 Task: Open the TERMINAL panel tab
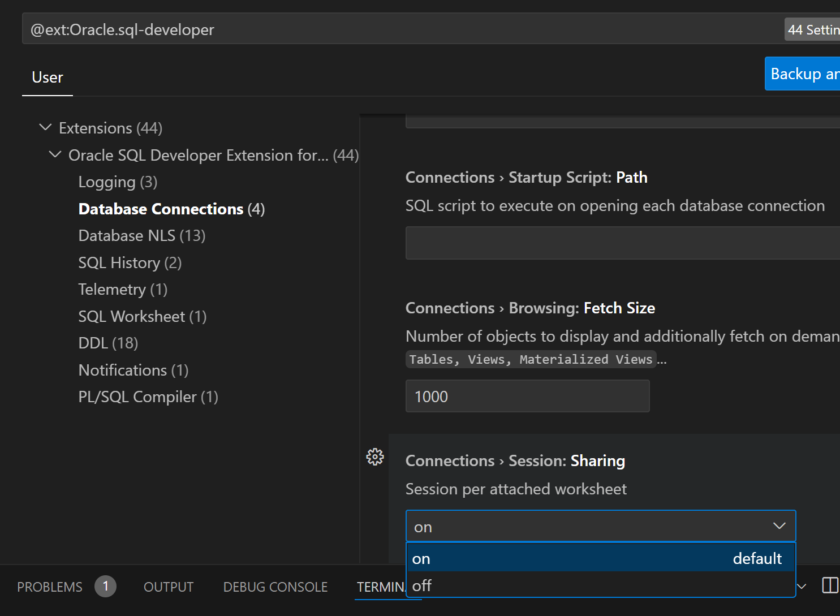(x=381, y=587)
